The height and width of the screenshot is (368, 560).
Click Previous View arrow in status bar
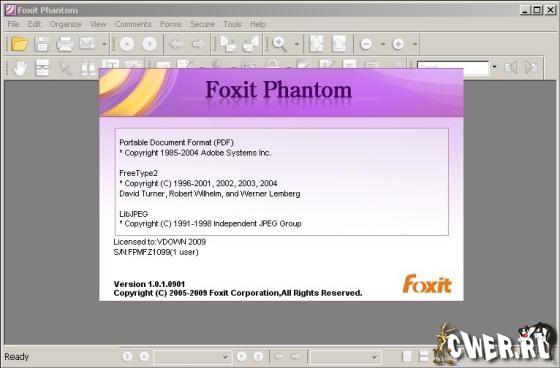(279, 356)
